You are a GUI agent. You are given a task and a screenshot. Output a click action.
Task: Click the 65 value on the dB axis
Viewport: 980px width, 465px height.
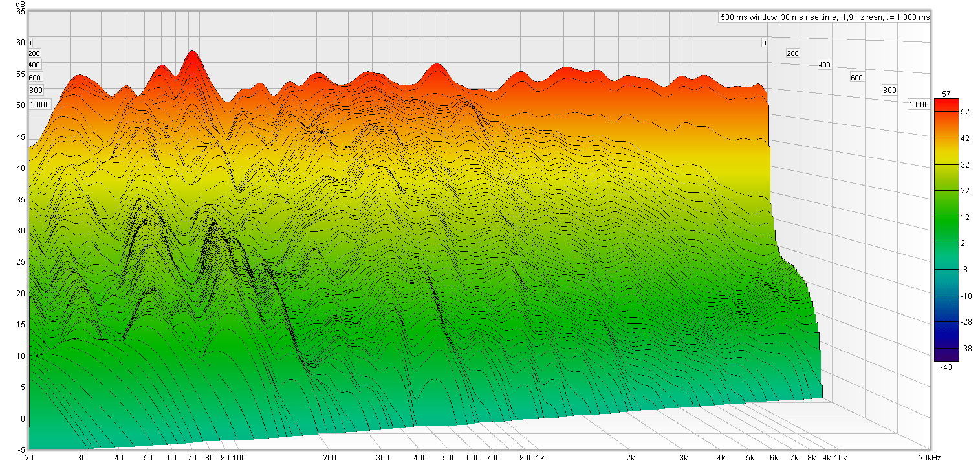click(21, 12)
